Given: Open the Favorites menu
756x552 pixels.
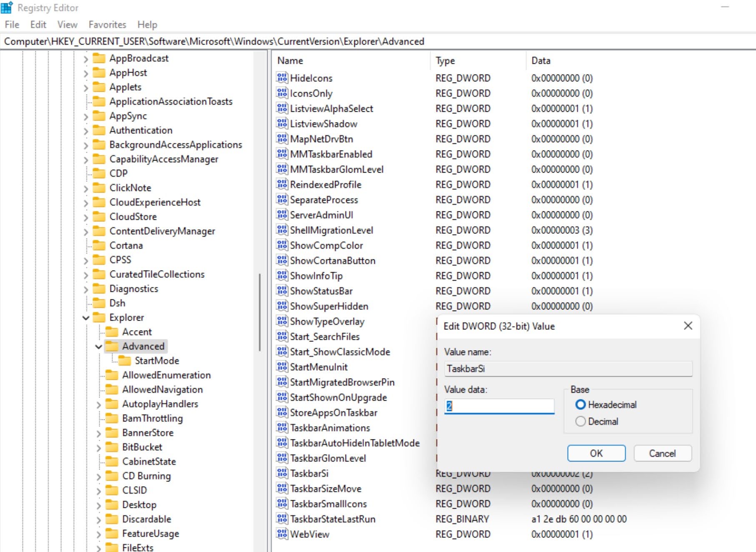Looking at the screenshot, I should point(107,25).
